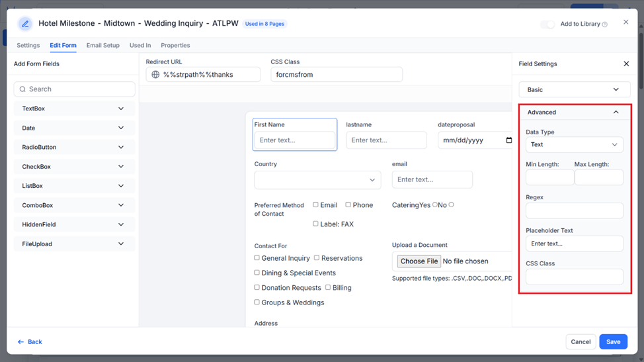The height and width of the screenshot is (362, 644).
Task: Open the Used In tab
Action: click(x=140, y=45)
